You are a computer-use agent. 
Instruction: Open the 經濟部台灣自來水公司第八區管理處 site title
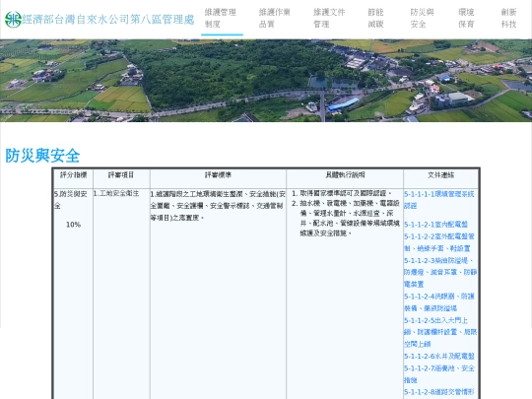tap(108, 20)
